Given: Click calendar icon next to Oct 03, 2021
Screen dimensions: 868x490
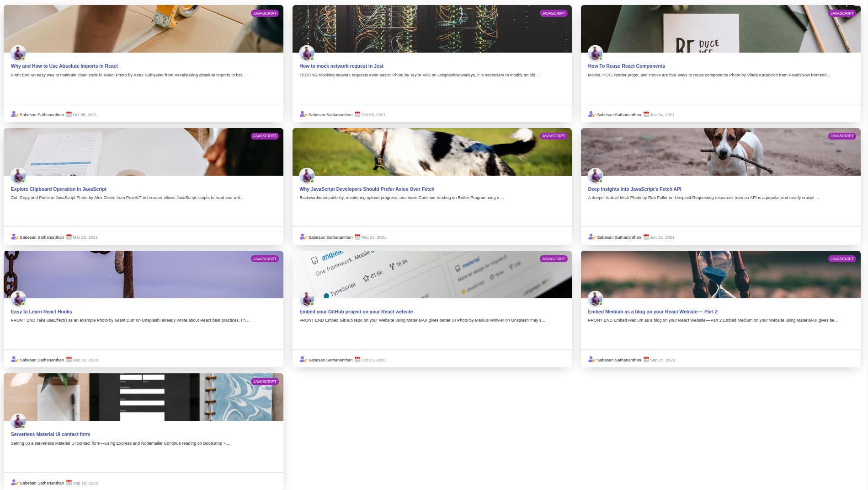Looking at the screenshot, I should click(357, 114).
